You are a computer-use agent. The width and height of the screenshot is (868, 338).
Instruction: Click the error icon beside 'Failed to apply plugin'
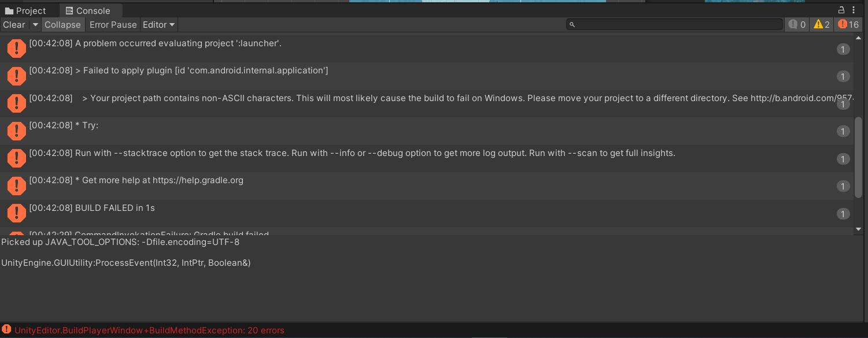[16, 76]
